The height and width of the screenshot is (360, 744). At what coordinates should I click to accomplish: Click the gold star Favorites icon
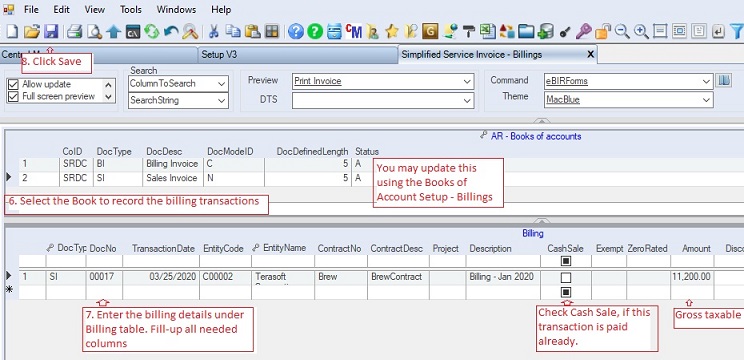point(392,32)
